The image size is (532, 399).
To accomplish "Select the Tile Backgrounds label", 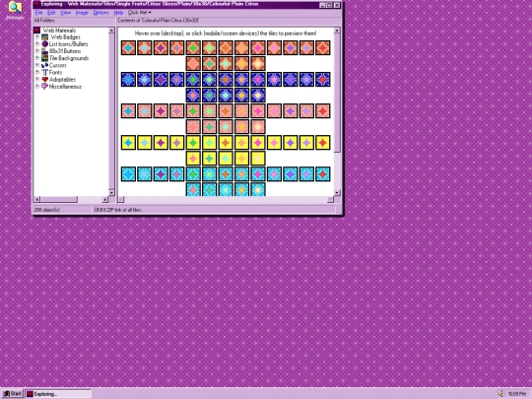I will point(69,58).
